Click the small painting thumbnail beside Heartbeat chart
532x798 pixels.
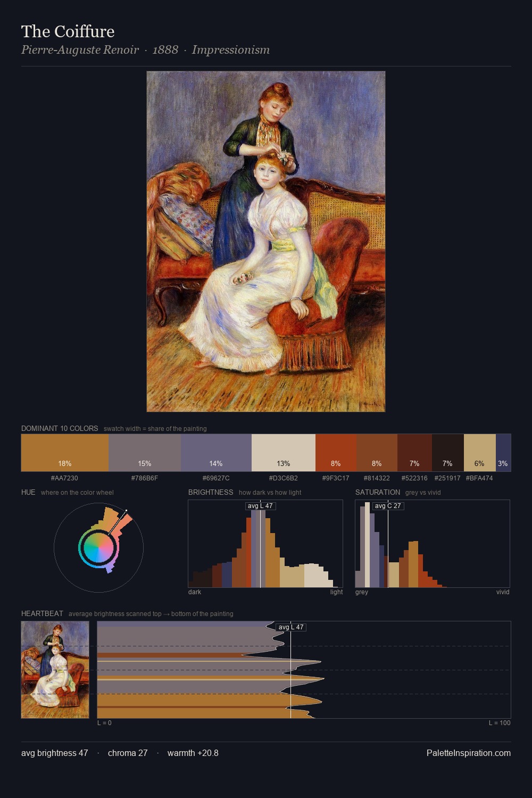point(55,670)
